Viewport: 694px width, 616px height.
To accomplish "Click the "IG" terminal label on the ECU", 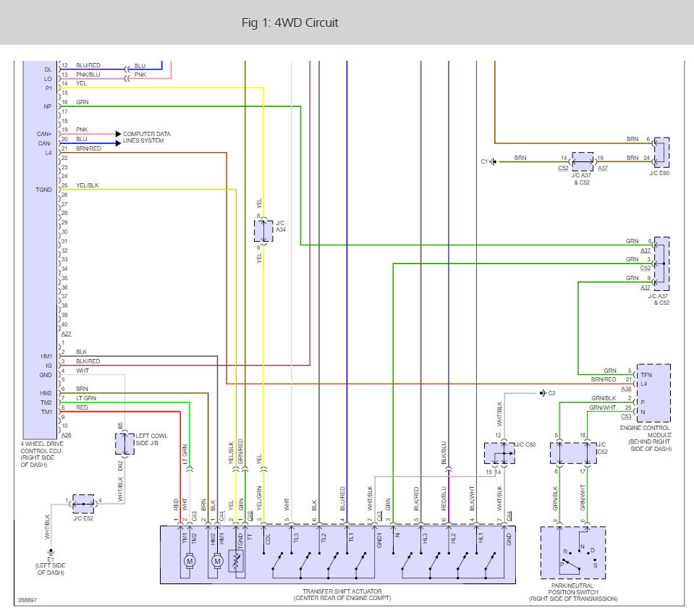I will [48, 366].
